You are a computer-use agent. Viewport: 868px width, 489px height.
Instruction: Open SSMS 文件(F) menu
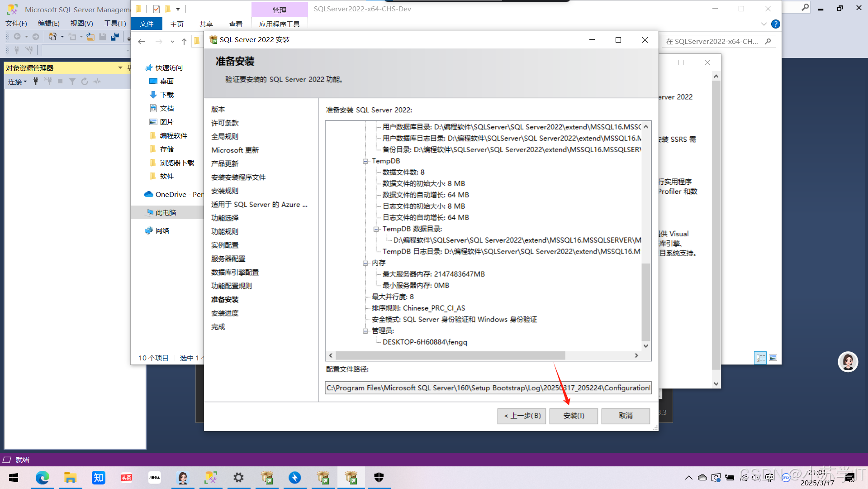[16, 23]
